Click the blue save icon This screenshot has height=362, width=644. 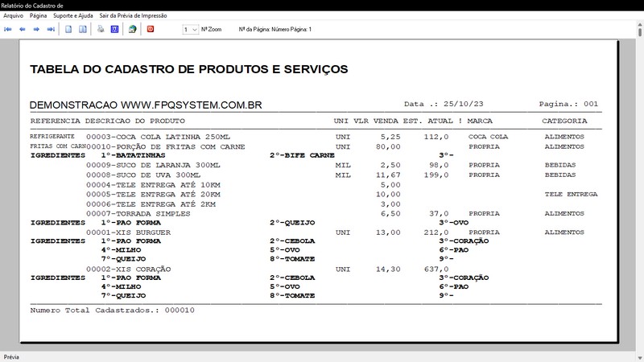coord(114,29)
